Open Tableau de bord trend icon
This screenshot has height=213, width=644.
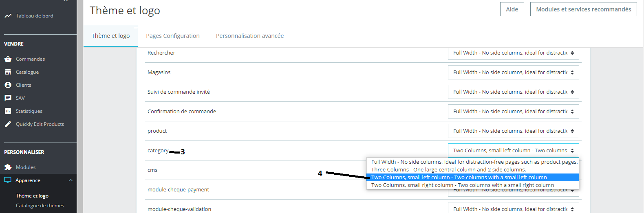pyautogui.click(x=8, y=16)
